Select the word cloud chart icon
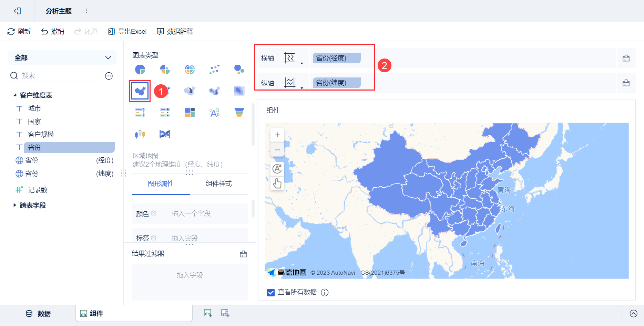 214,112
